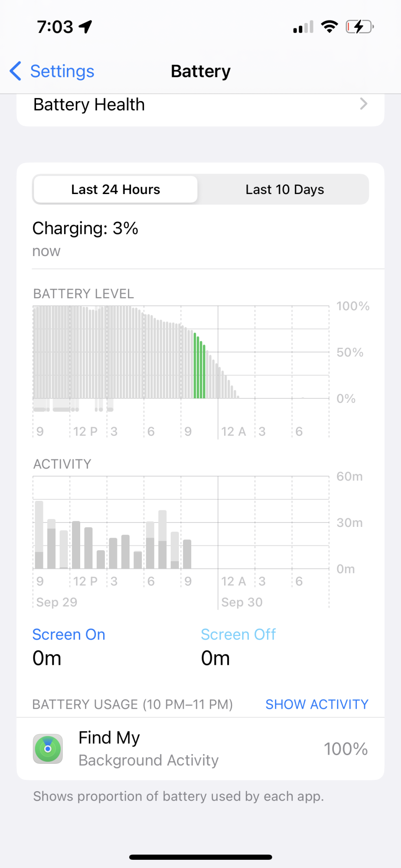Open Battery Health chevron
The width and height of the screenshot is (401, 868).
[x=363, y=104]
